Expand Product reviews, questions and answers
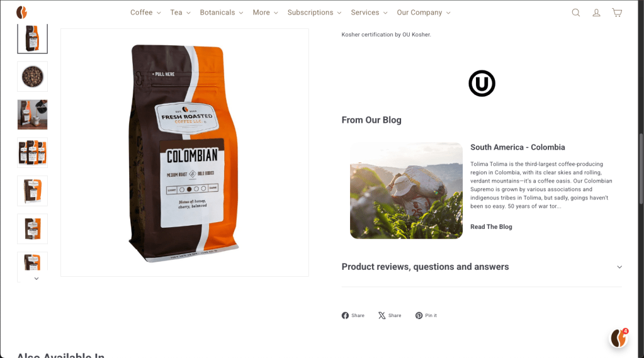The image size is (644, 358). [482, 267]
